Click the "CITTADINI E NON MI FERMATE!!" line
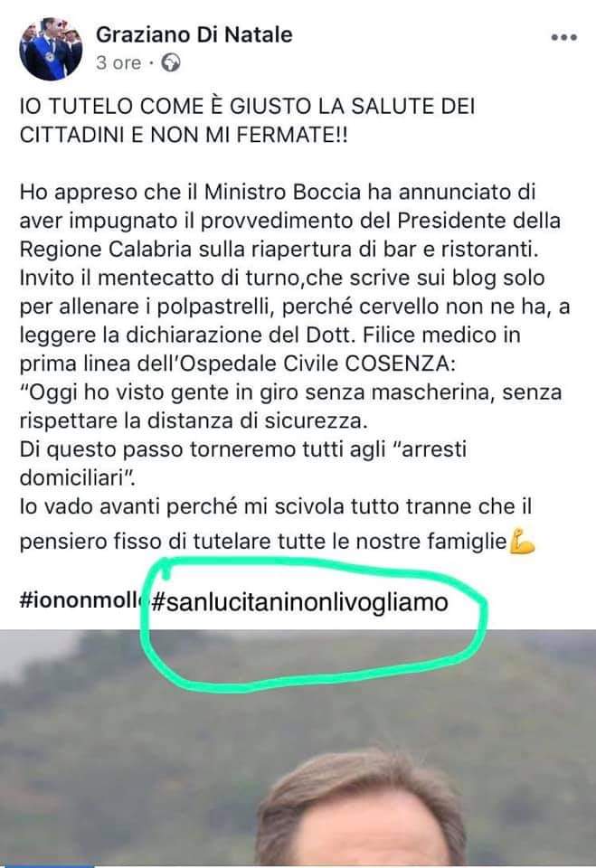Screen dimensions: 596x868 point(184,135)
